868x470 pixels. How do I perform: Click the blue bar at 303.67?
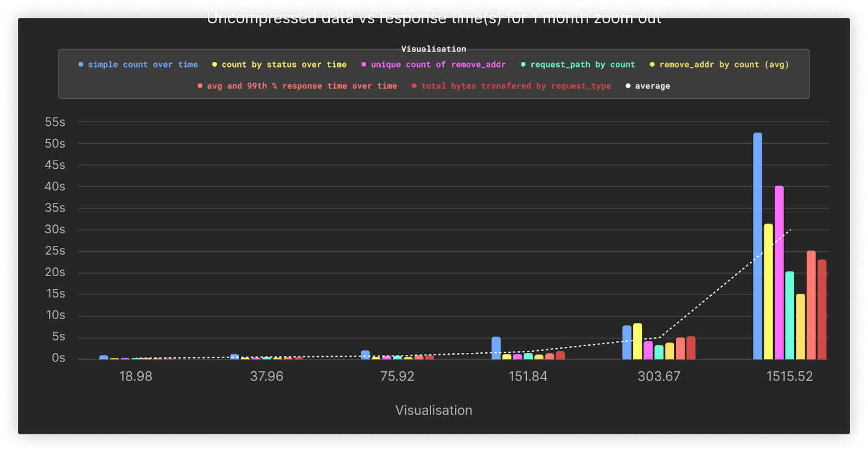click(627, 342)
